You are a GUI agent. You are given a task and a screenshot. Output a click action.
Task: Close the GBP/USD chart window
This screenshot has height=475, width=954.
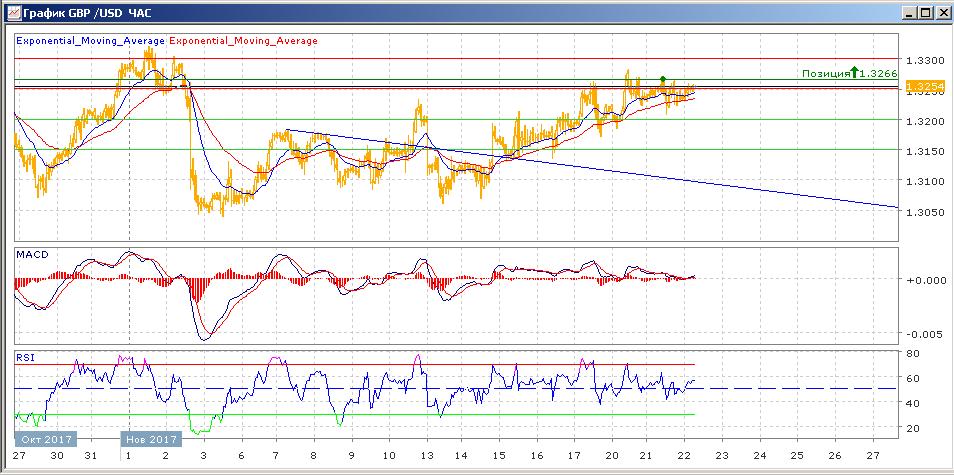point(941,12)
